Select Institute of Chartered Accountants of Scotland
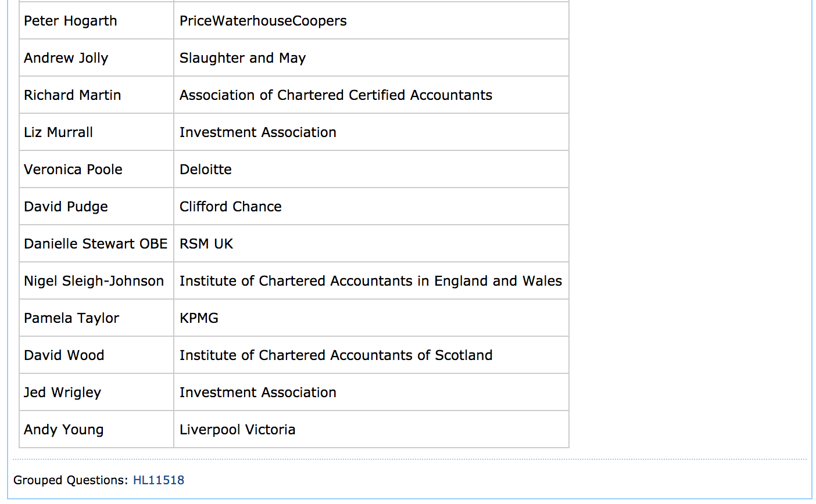This screenshot has width=816, height=504. [x=335, y=355]
